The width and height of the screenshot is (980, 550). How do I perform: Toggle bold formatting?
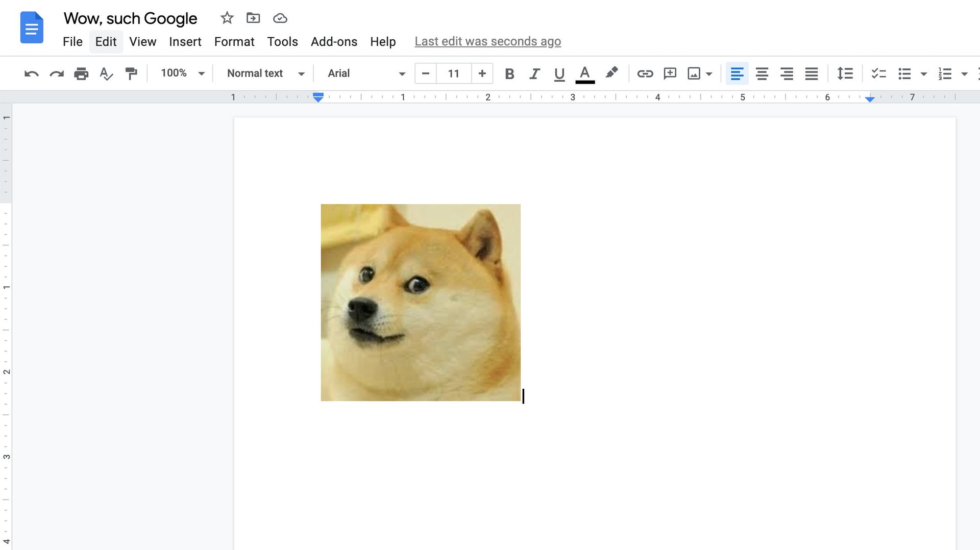[x=509, y=73]
